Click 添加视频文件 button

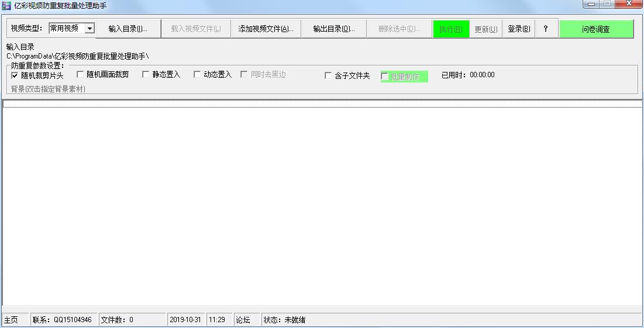click(266, 29)
